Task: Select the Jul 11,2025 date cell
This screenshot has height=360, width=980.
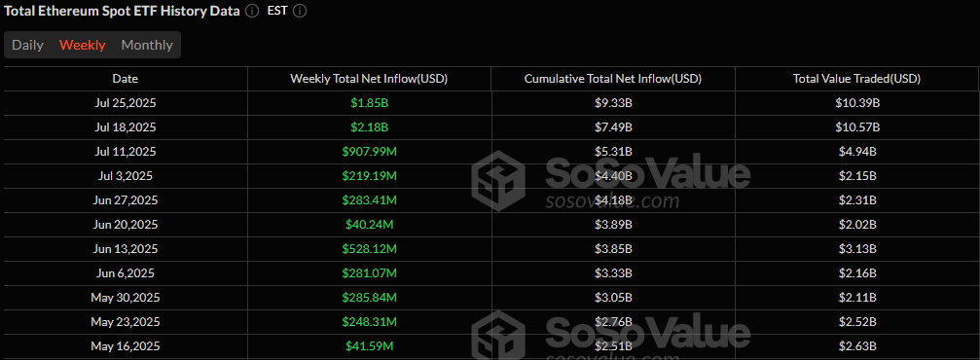Action: coord(125,152)
